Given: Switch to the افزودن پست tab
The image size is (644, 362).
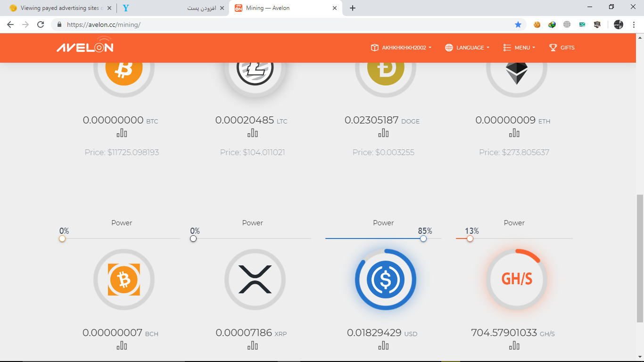Looking at the screenshot, I should click(173, 8).
